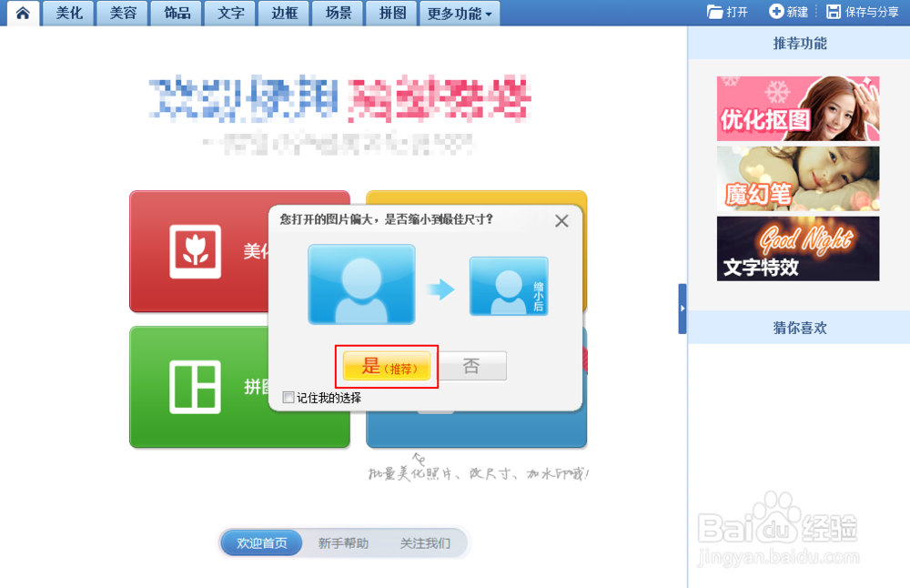Open the 魔幻笔 magic pen feature
Viewport: 910px width, 588px height.
(x=797, y=178)
